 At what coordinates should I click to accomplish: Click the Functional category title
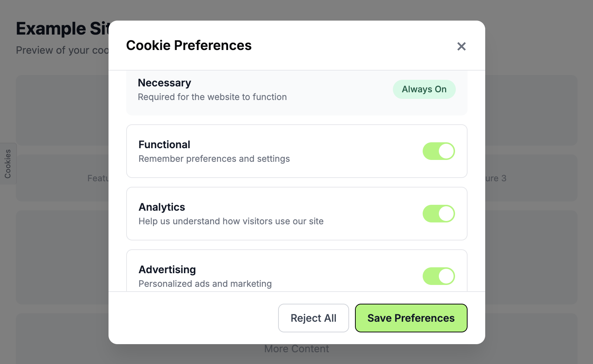pyautogui.click(x=164, y=145)
